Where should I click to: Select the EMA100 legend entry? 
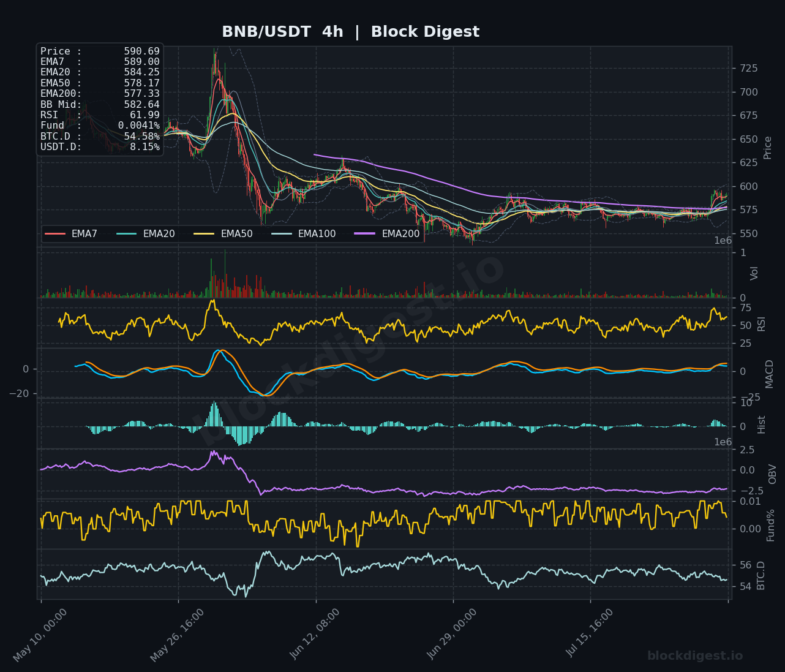point(303,233)
